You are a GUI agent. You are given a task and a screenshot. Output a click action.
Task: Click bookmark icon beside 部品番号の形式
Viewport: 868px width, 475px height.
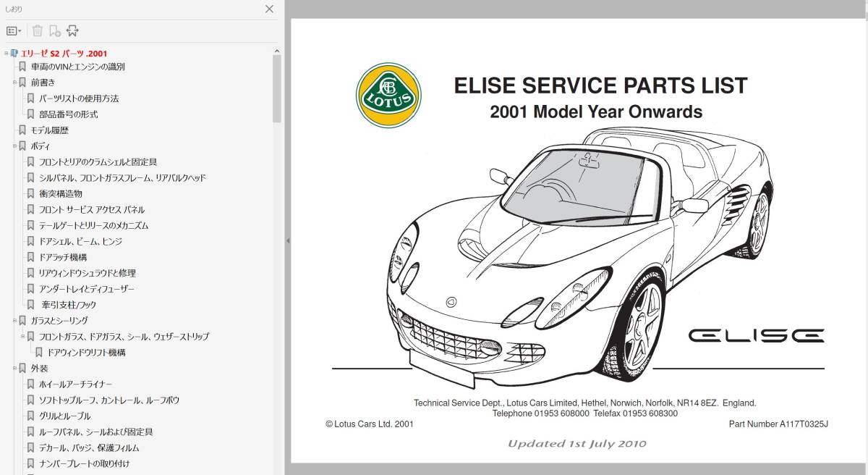[30, 114]
